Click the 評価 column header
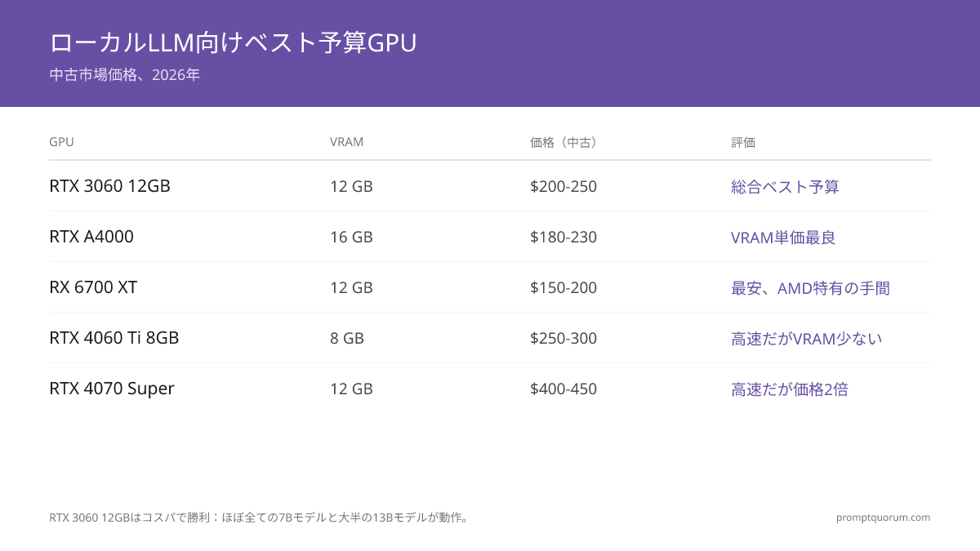Viewport: 980px width, 551px height. tap(743, 142)
